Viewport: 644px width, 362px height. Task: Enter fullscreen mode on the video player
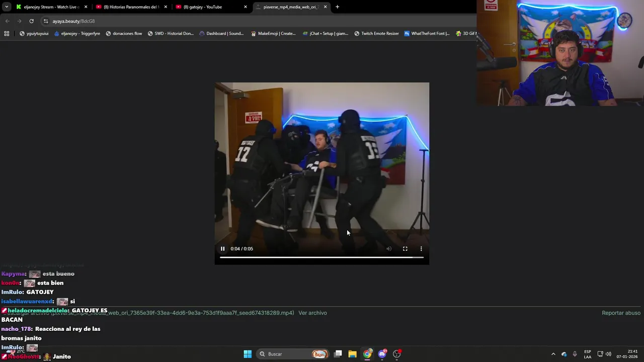pos(405,249)
